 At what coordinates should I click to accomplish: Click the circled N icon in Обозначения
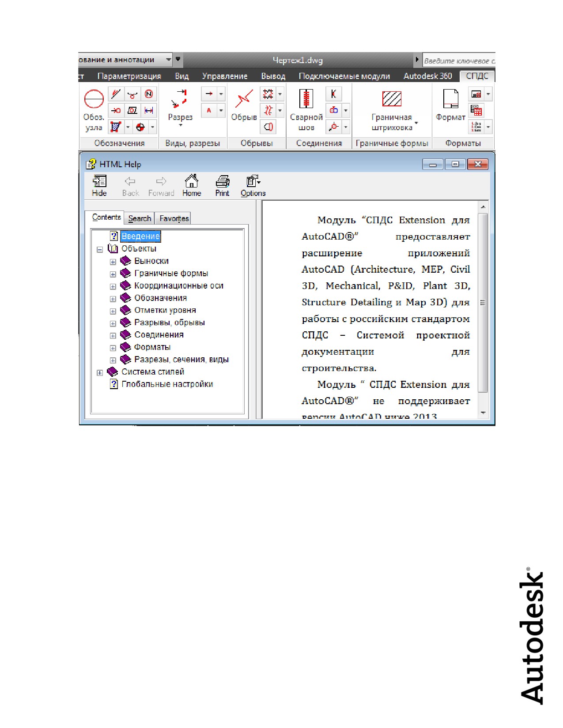(x=149, y=94)
